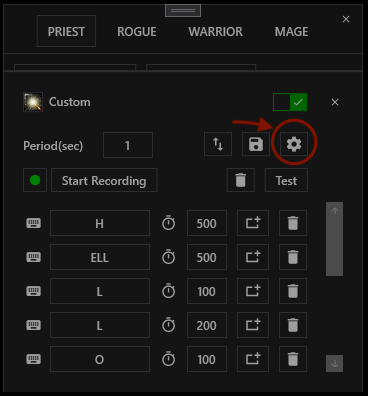
Task: Click the swap order up-down arrows icon
Action: 218,144
